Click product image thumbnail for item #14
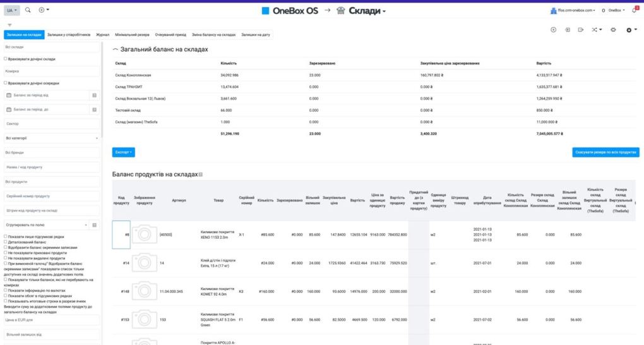This screenshot has height=345, width=644. pyautogui.click(x=144, y=263)
